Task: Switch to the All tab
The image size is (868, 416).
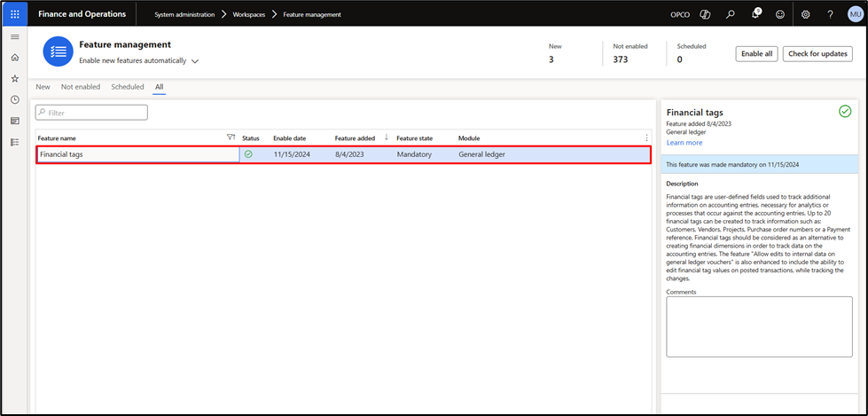Action: coord(160,87)
